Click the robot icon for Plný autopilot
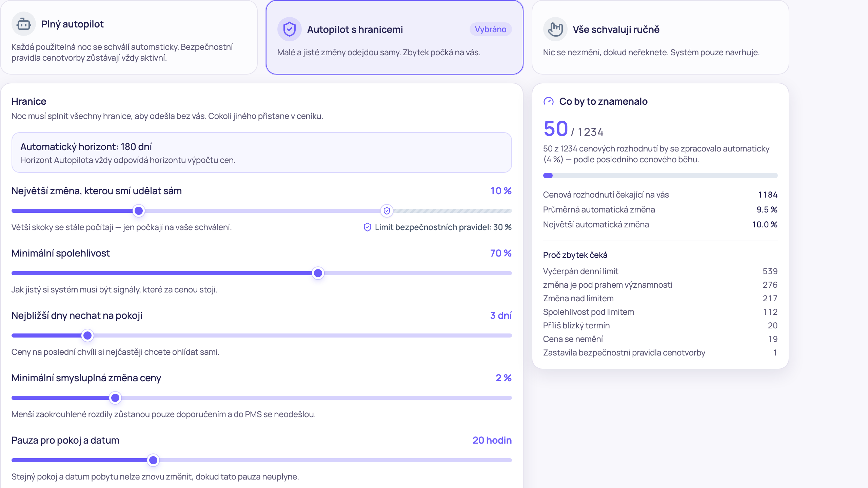 point(23,24)
